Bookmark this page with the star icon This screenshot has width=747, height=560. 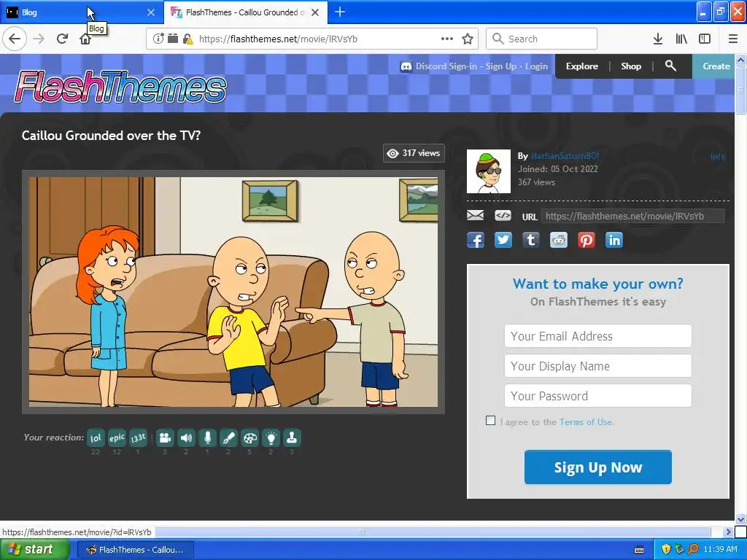coord(468,39)
